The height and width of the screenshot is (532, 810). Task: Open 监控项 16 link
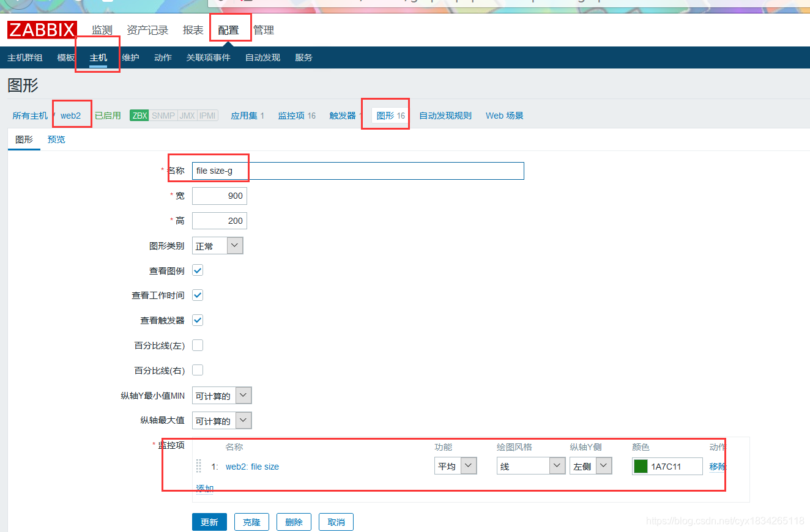[297, 116]
